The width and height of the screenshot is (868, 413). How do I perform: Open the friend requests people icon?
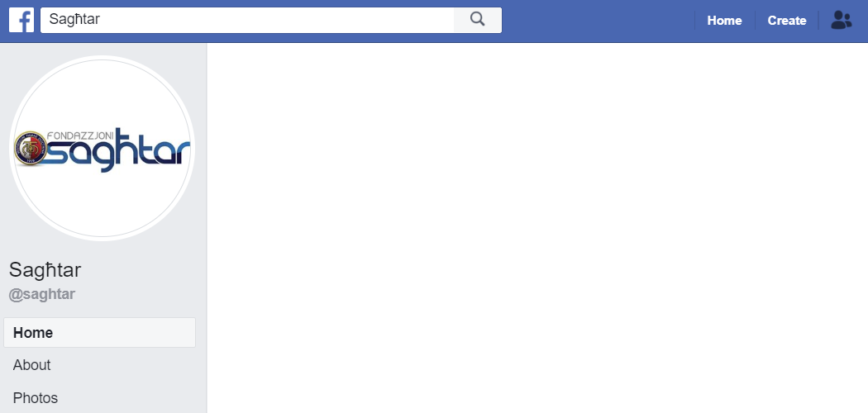pyautogui.click(x=842, y=21)
